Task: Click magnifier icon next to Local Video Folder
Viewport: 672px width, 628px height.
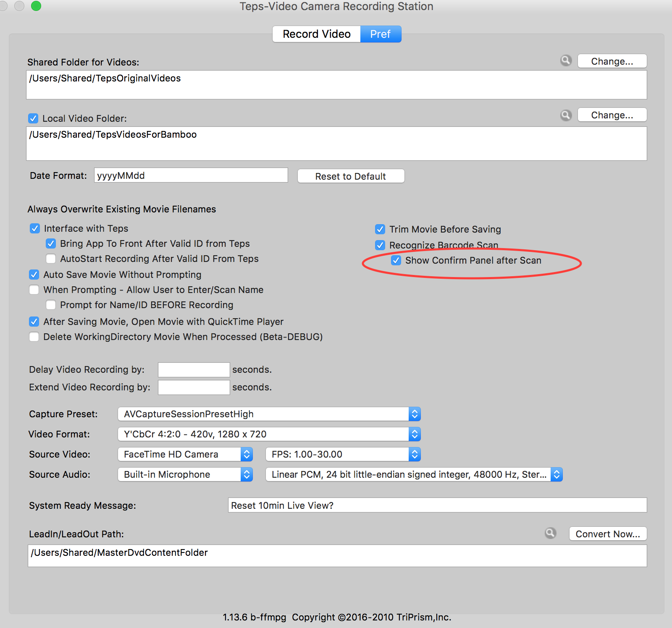Action: pyautogui.click(x=566, y=115)
